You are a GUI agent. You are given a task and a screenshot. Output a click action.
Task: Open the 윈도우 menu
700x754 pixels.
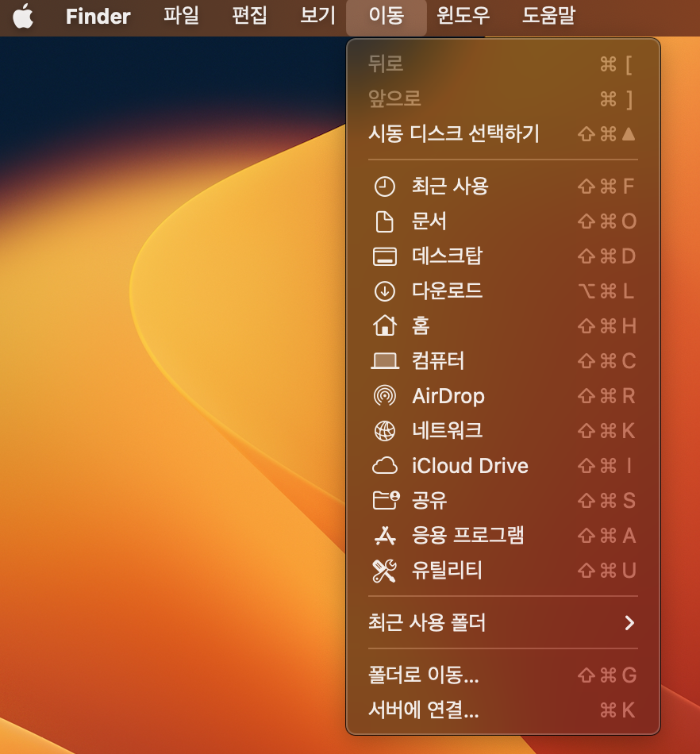[462, 17]
